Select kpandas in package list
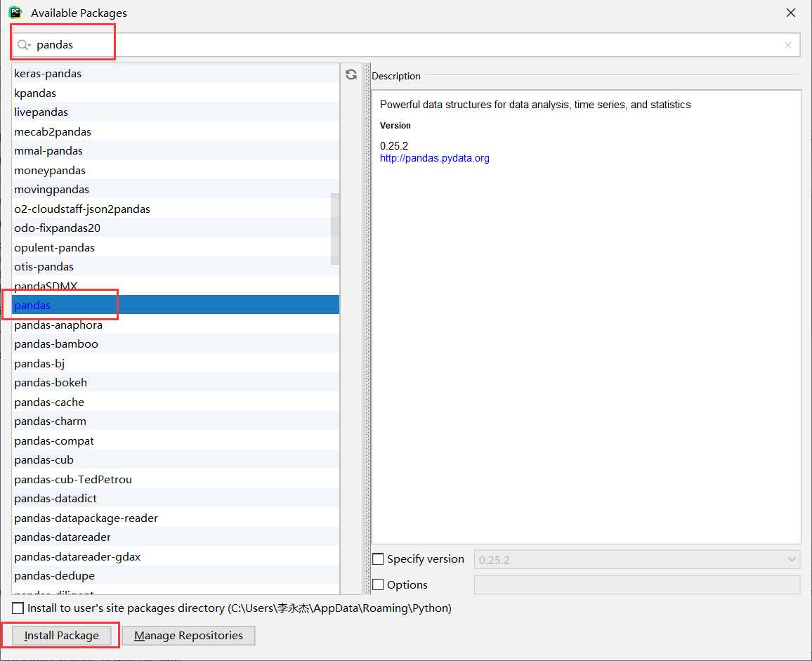 (176, 93)
